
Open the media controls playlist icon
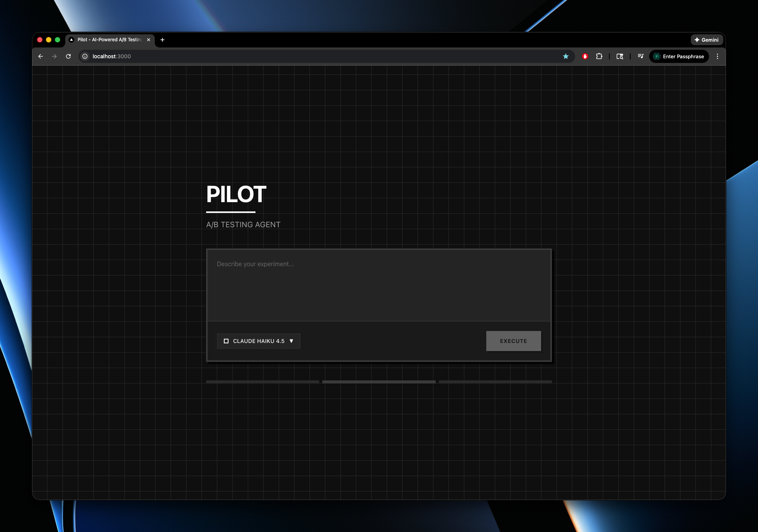pos(641,56)
